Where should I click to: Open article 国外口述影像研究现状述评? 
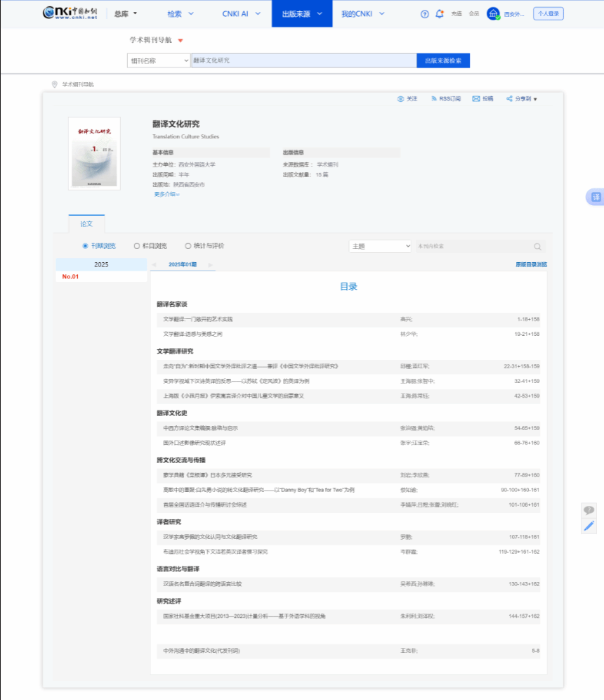(195, 443)
